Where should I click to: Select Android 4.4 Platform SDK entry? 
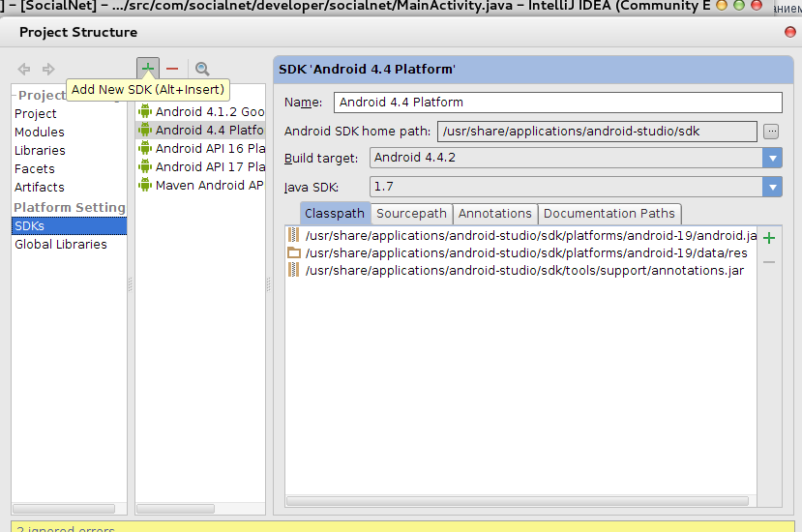point(200,130)
